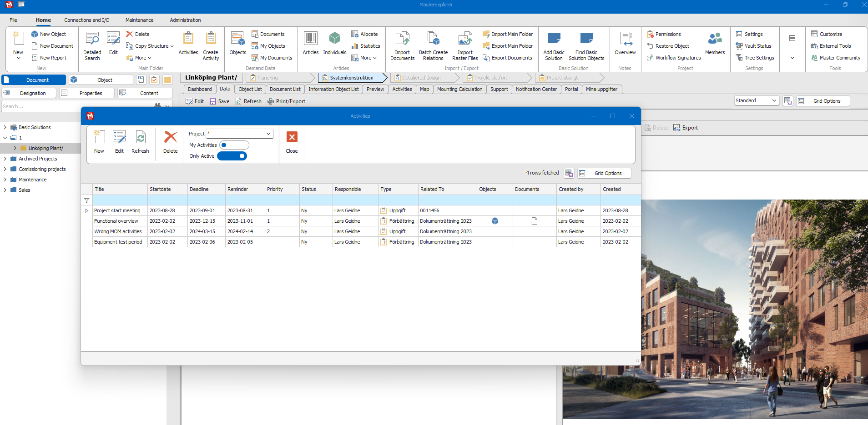Open the Document List tab
This screenshot has height=425, width=868.
coord(285,89)
